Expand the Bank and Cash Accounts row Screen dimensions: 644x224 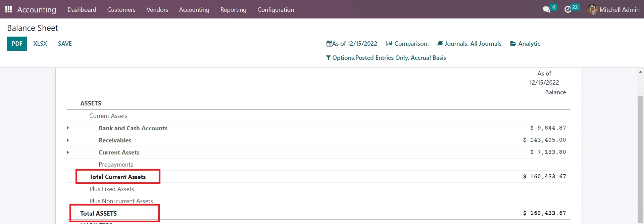tap(68, 128)
